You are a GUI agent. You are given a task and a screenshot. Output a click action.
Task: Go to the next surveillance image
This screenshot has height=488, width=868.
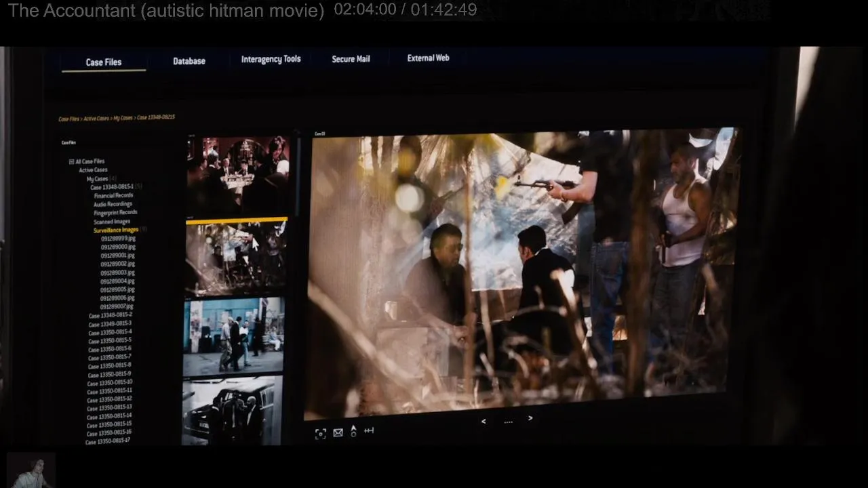(x=530, y=418)
